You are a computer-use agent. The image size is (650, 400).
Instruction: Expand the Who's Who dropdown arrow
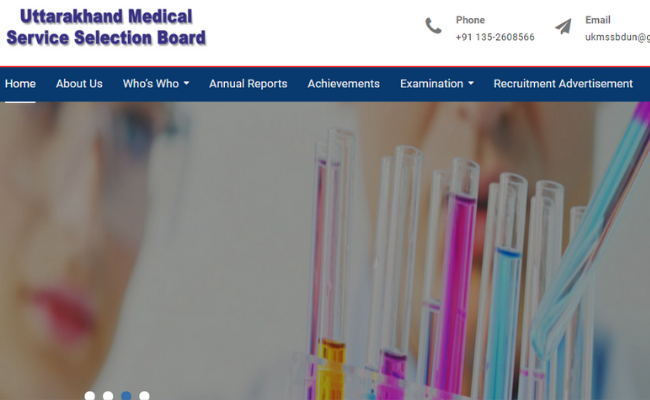tap(187, 83)
